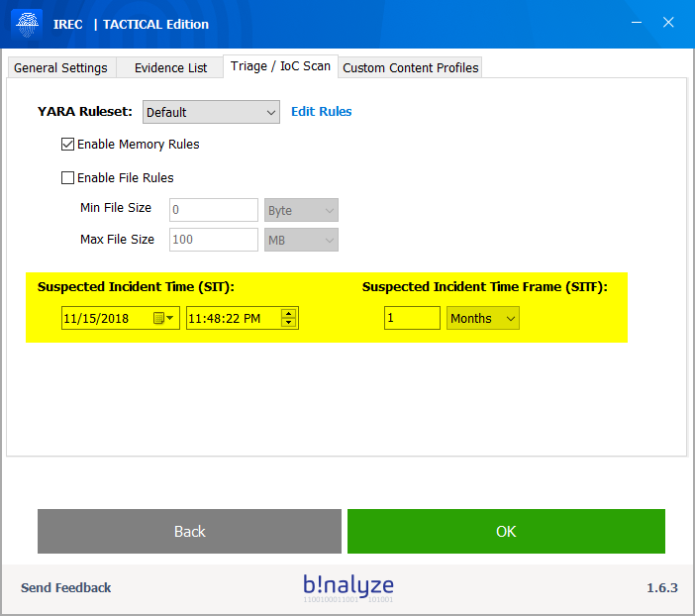Switch to Custom Content Profiles tab

(x=410, y=67)
